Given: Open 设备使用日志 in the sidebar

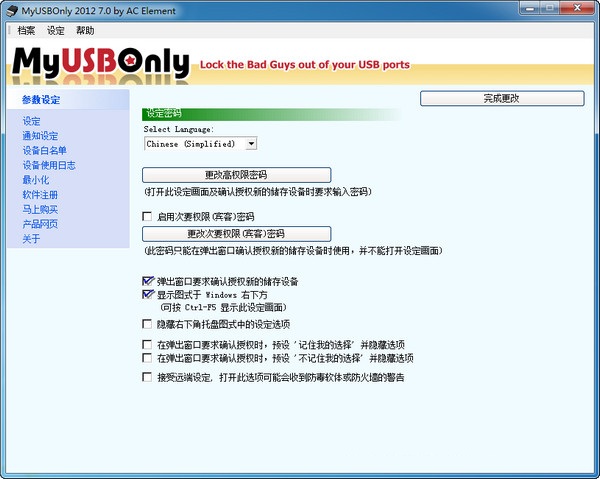Looking at the screenshot, I should tap(49, 165).
